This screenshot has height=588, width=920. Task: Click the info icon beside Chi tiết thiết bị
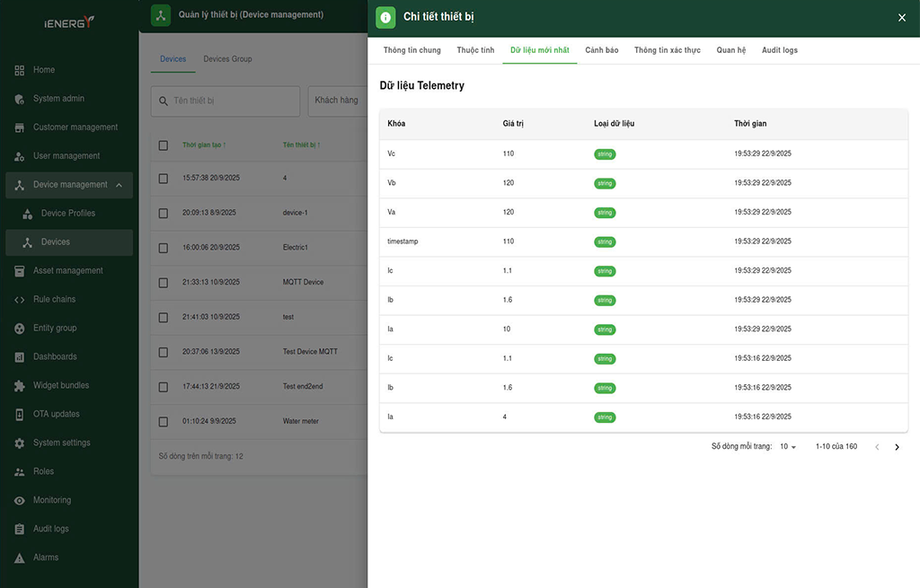(385, 17)
